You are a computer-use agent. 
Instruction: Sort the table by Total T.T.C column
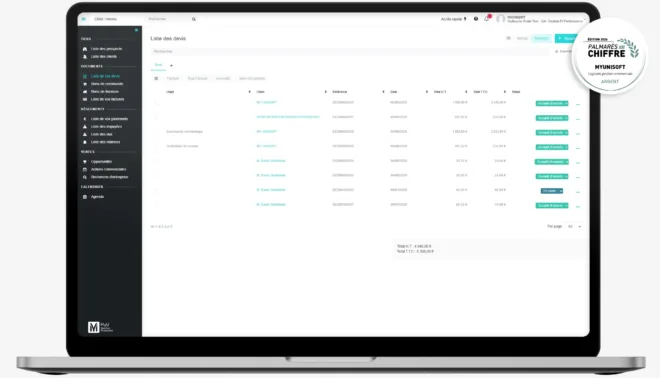[x=505, y=92]
